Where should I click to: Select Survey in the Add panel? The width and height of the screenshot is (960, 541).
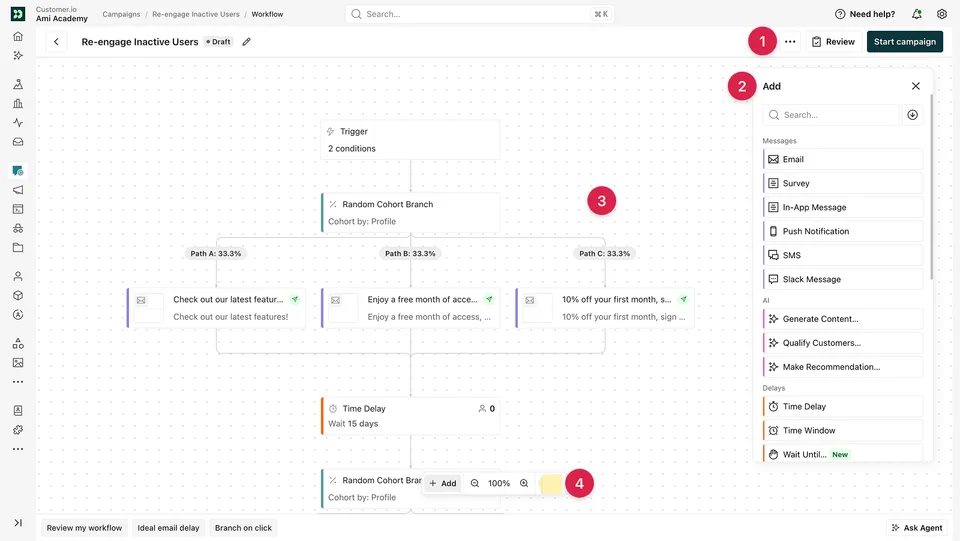coord(842,183)
